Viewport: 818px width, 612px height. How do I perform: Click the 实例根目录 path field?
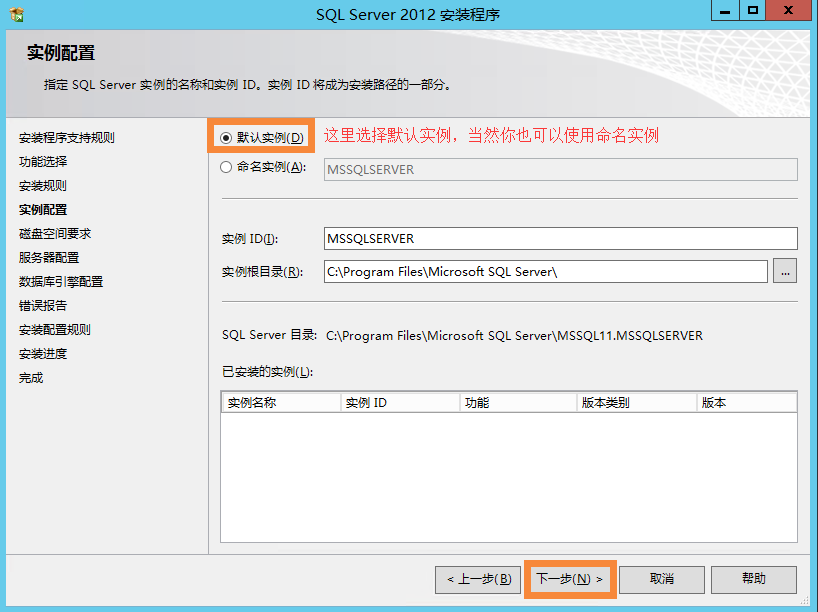click(x=545, y=271)
